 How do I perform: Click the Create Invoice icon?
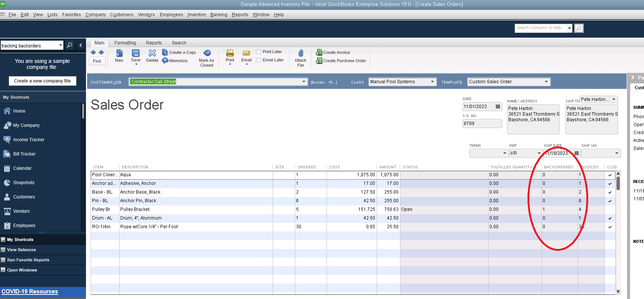pos(319,52)
